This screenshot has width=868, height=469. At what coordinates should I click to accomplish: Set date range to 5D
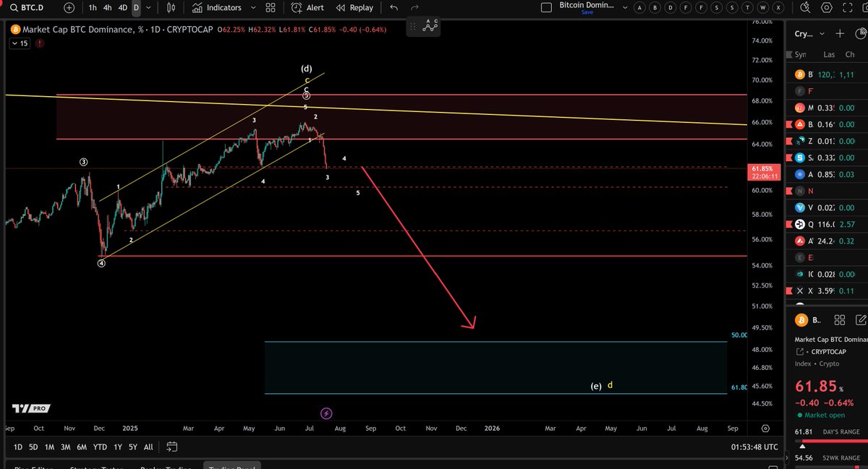pyautogui.click(x=34, y=447)
